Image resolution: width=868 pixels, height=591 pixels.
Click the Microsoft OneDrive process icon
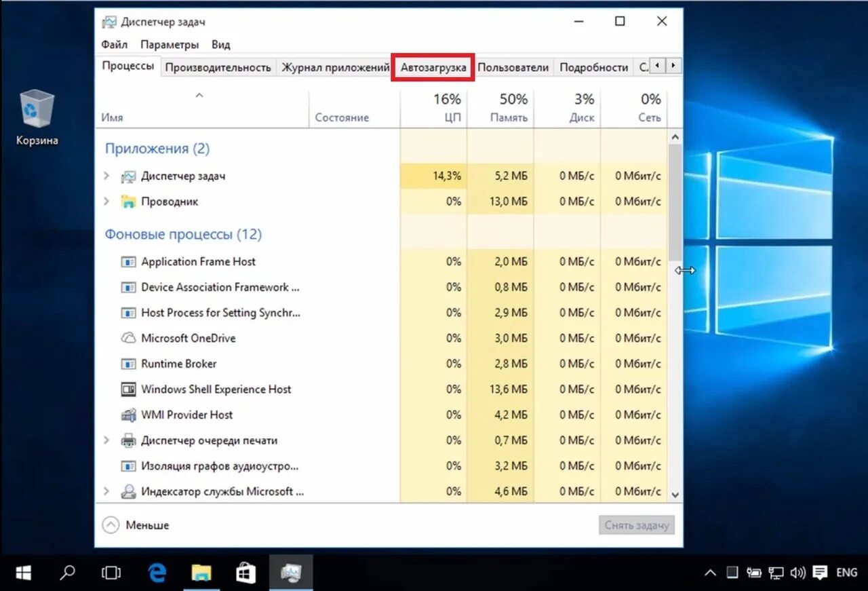[x=128, y=338]
